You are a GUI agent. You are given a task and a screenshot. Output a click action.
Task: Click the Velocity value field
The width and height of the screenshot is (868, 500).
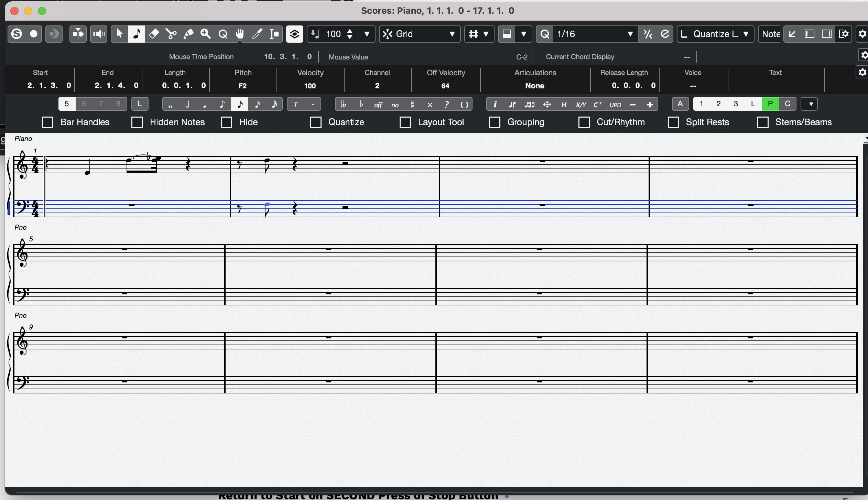(x=310, y=86)
